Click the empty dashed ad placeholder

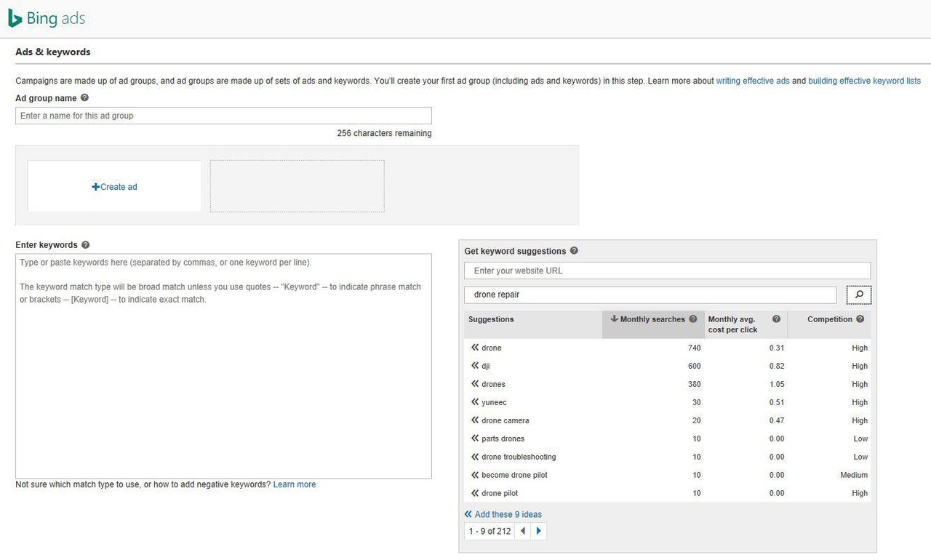click(x=297, y=186)
